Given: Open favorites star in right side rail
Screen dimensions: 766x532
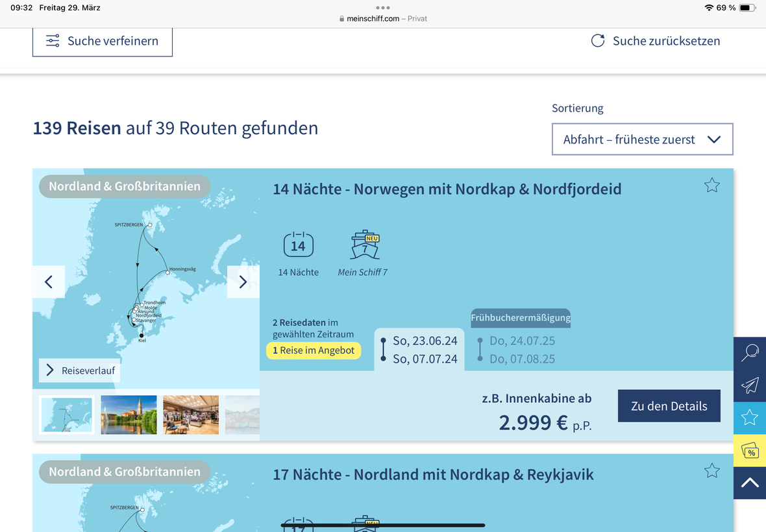Looking at the screenshot, I should click(750, 418).
